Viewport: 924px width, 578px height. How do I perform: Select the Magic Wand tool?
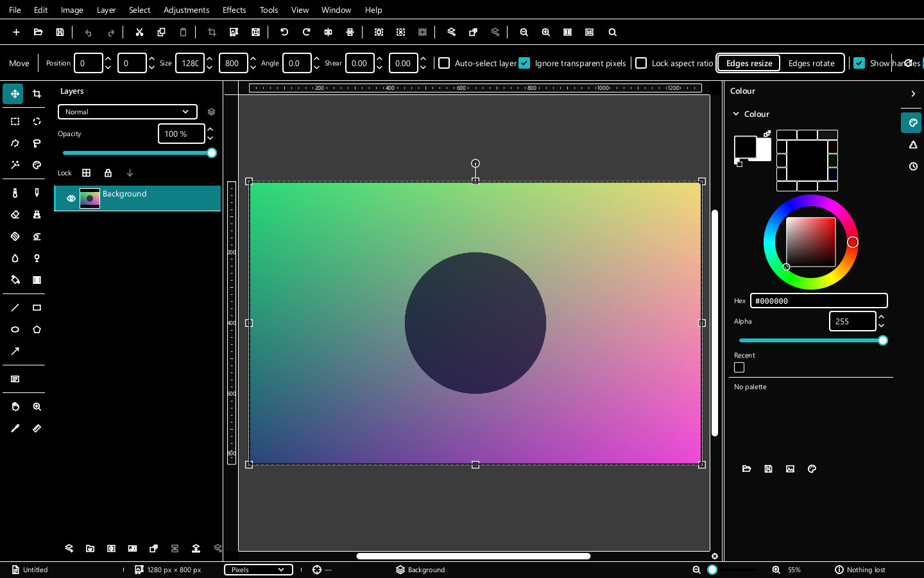[x=15, y=165]
